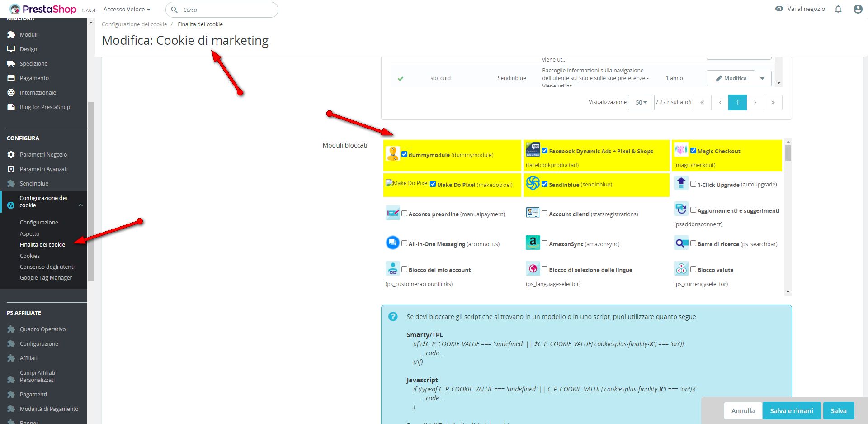The width and height of the screenshot is (868, 424).
Task: Open the 50 results-per-page dropdown
Action: click(x=641, y=102)
